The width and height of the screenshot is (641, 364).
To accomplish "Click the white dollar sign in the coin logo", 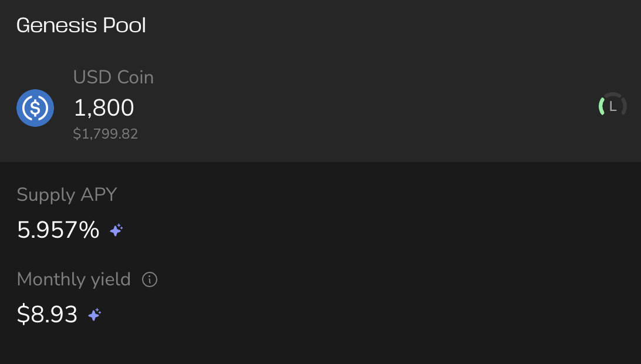I will pyautogui.click(x=35, y=108).
